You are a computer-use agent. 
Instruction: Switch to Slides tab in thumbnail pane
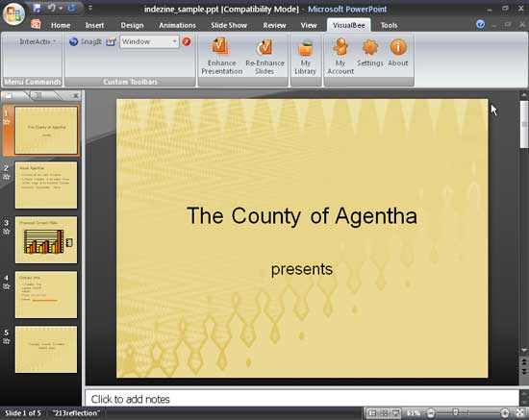10,96
